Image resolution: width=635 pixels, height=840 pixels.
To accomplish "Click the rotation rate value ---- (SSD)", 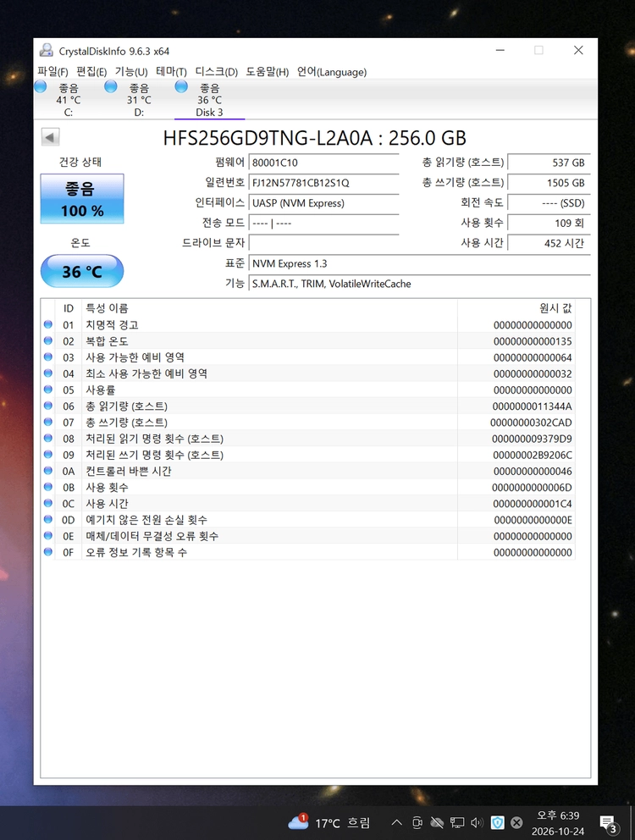I will click(549, 203).
